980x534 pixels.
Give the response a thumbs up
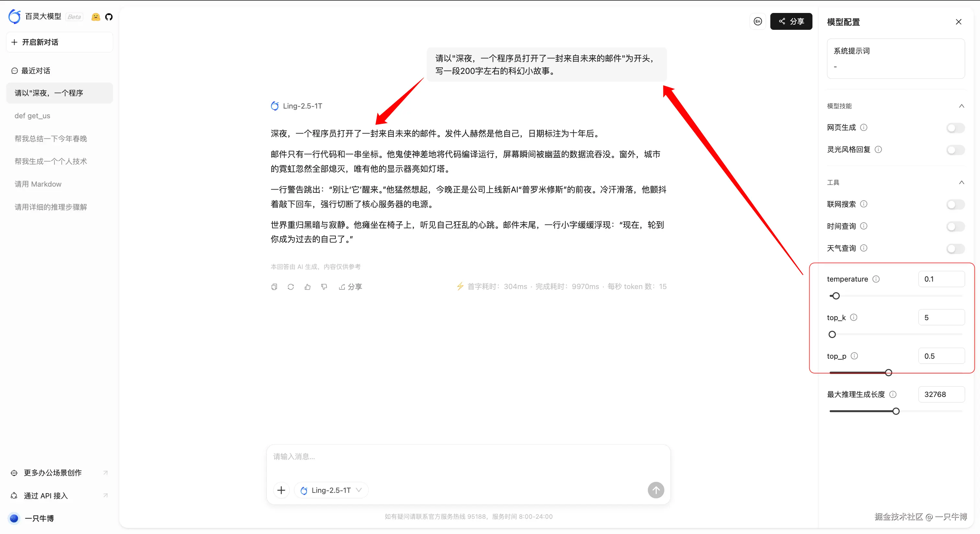point(308,286)
